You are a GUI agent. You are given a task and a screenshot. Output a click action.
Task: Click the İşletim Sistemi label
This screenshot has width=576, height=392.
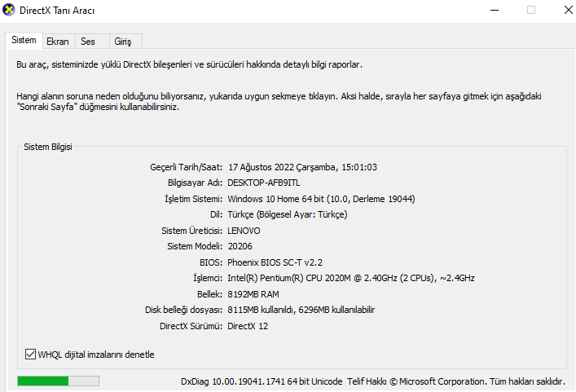(x=194, y=199)
